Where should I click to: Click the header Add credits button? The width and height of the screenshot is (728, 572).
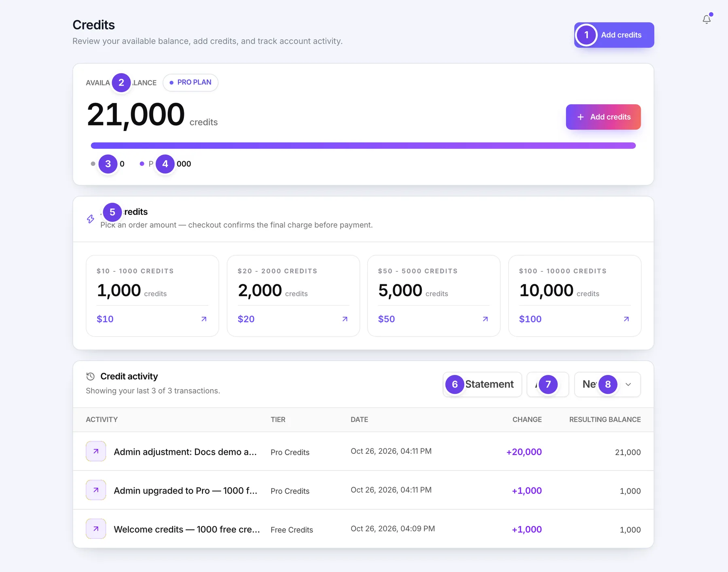click(614, 35)
